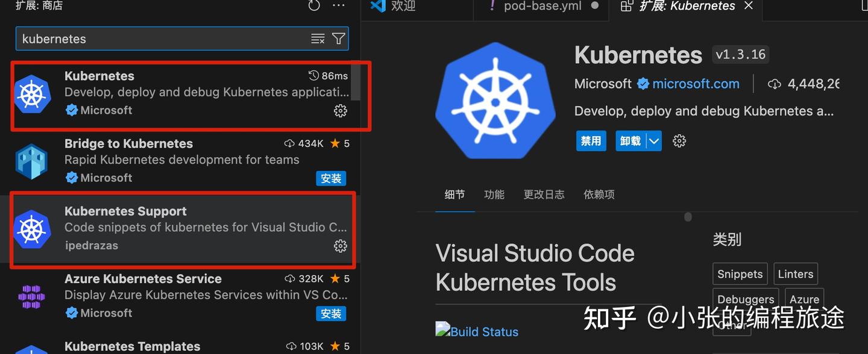Select the Azure category tag
This screenshot has width=868, height=354.
804,299
